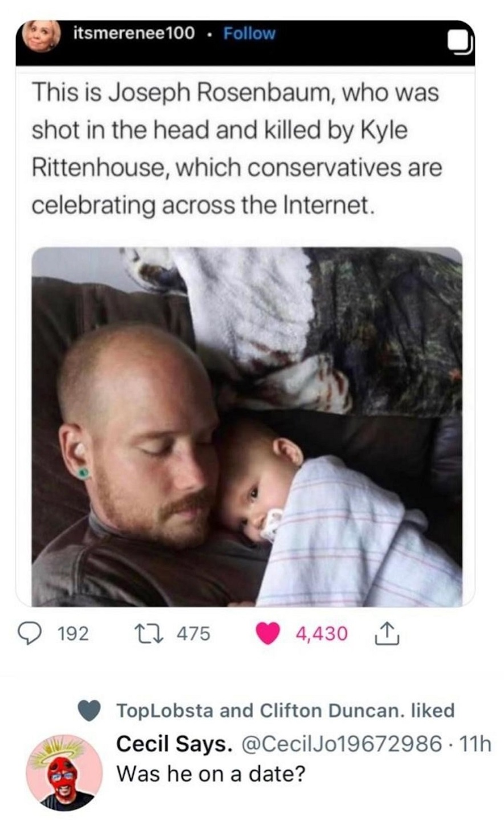Open the 4,430 likes count
This screenshot has width=504, height=820.
click(x=321, y=633)
